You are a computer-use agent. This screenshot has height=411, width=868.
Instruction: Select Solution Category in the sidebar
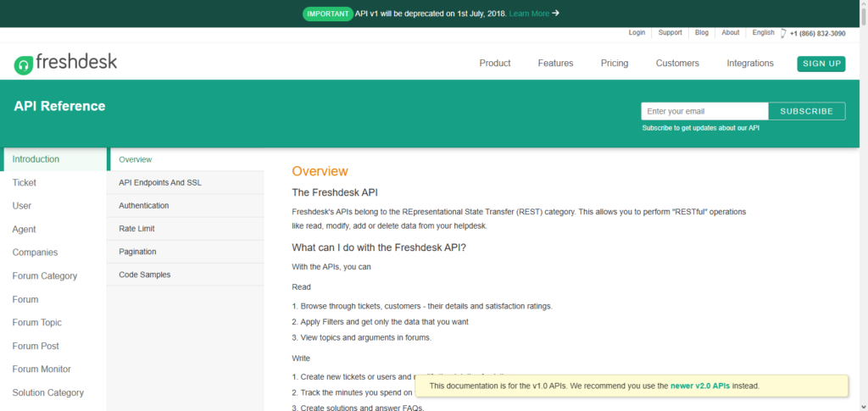click(x=53, y=392)
